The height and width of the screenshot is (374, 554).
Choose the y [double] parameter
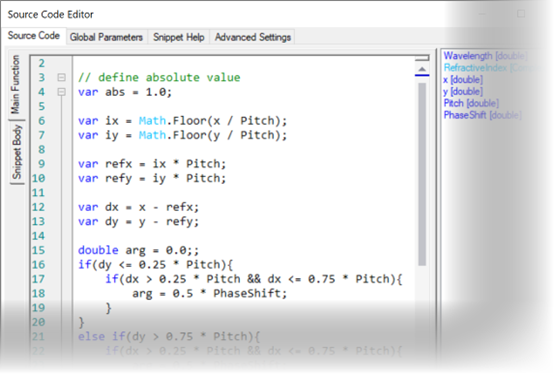463,91
